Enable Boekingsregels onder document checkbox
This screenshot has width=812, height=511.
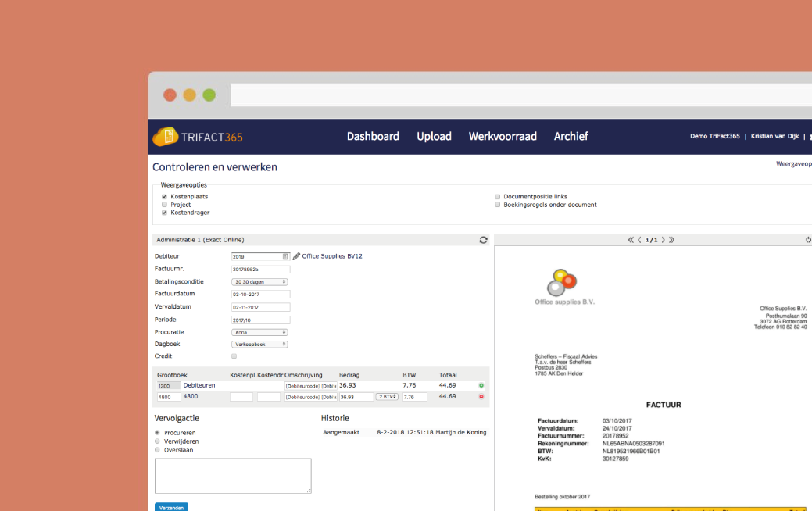tap(498, 205)
